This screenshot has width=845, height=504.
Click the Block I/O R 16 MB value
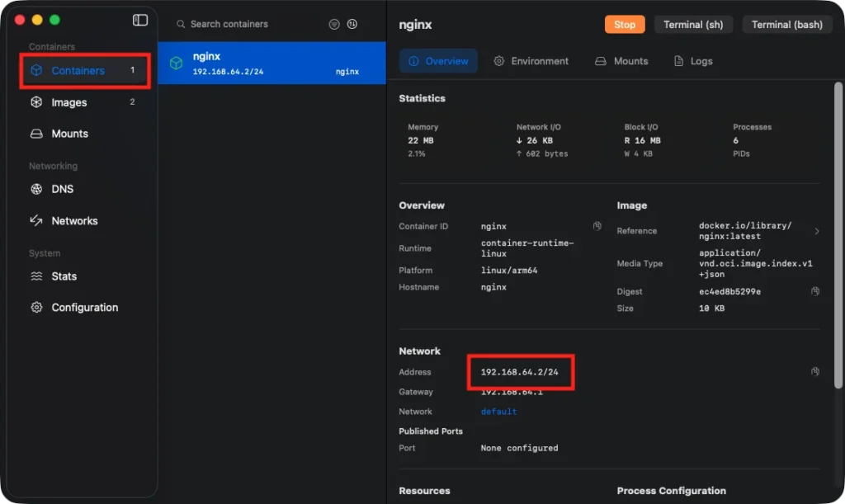(x=642, y=140)
